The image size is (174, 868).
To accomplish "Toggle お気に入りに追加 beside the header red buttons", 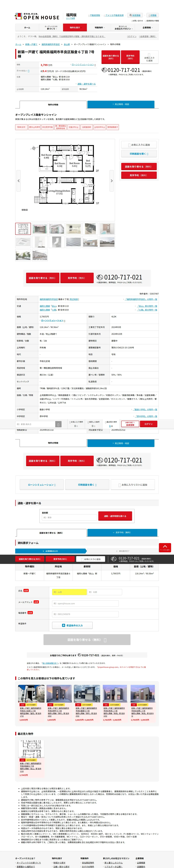I will (x=149, y=57).
